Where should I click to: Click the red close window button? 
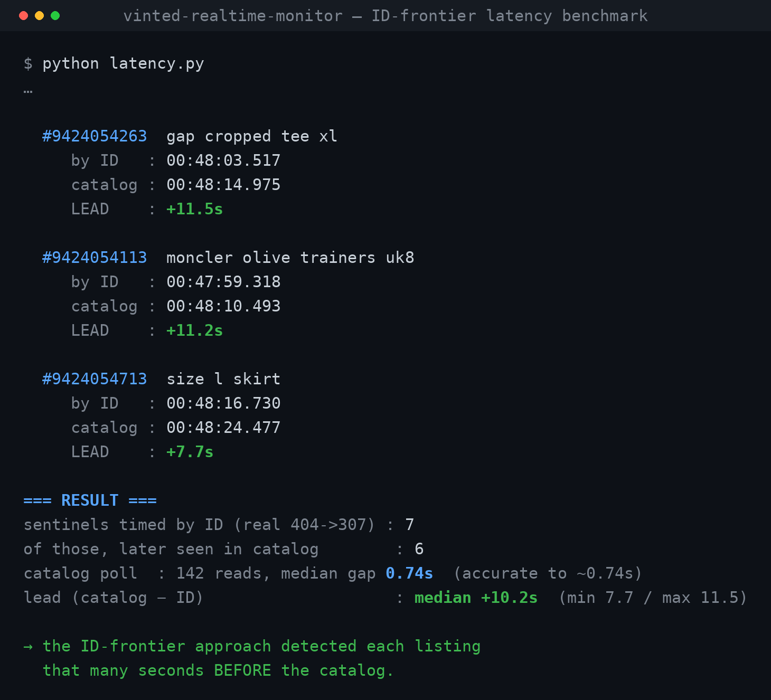(x=23, y=15)
